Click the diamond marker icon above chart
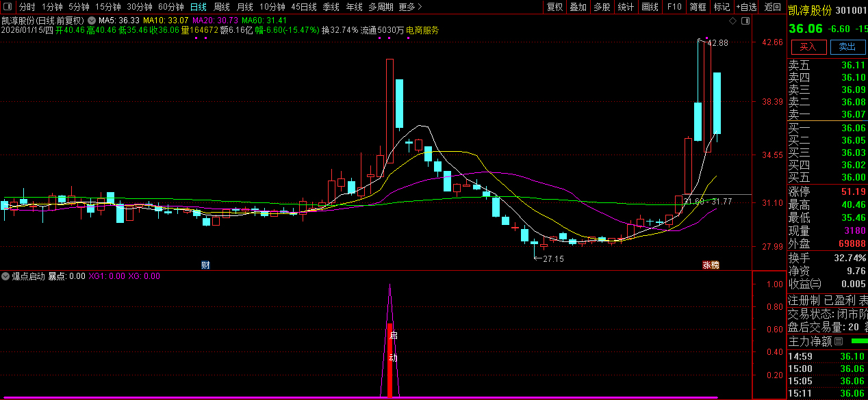 click(733, 21)
